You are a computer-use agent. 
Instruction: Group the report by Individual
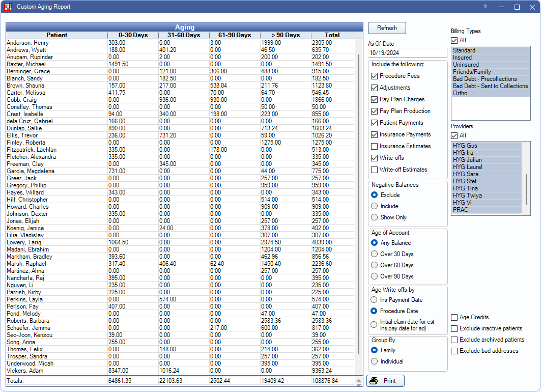[x=375, y=361]
